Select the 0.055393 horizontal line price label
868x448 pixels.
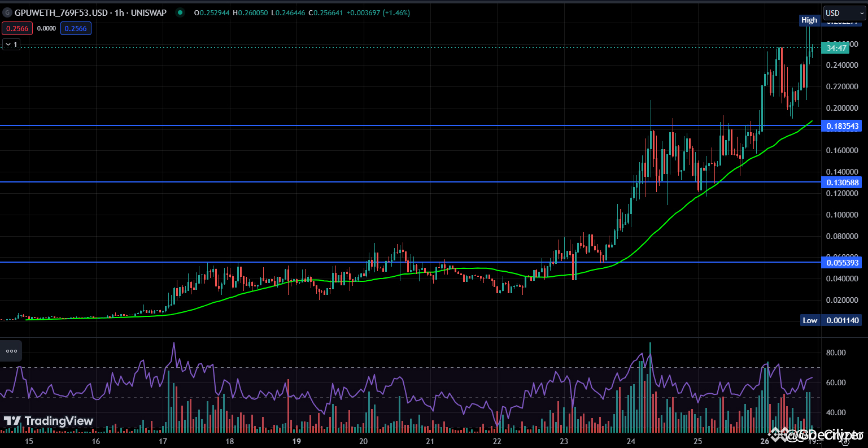[843, 262]
